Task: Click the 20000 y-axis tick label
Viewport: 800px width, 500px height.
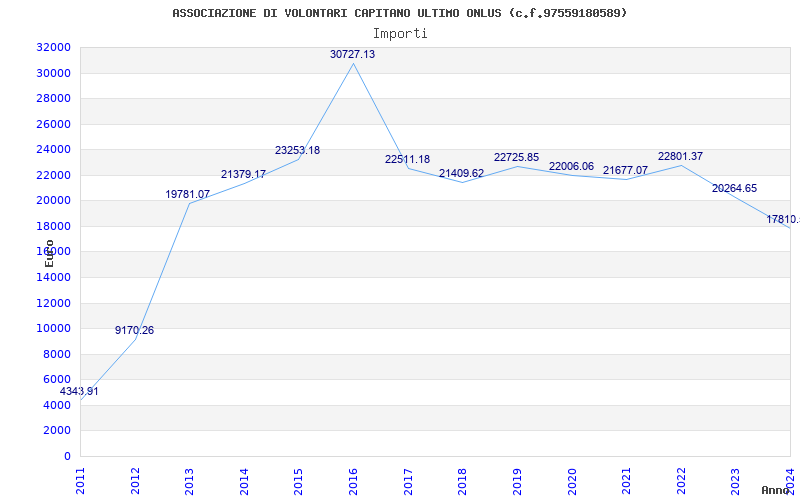Action: pyautogui.click(x=54, y=201)
